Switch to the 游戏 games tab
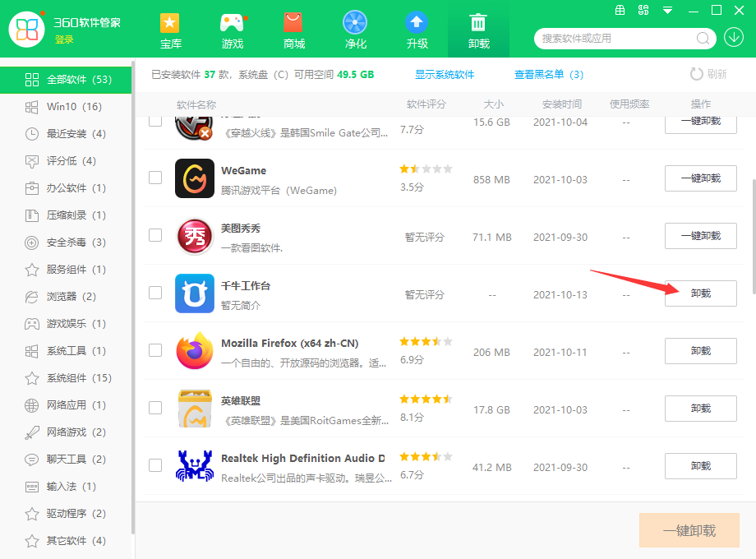756x559 pixels. 232,31
